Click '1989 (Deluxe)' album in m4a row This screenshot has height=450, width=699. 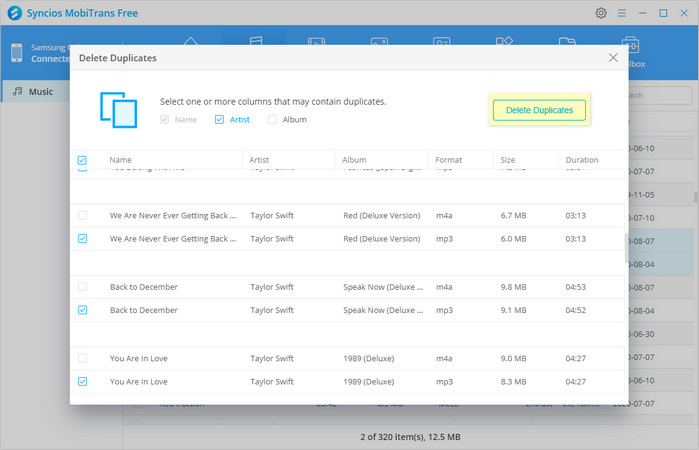pyautogui.click(x=369, y=358)
